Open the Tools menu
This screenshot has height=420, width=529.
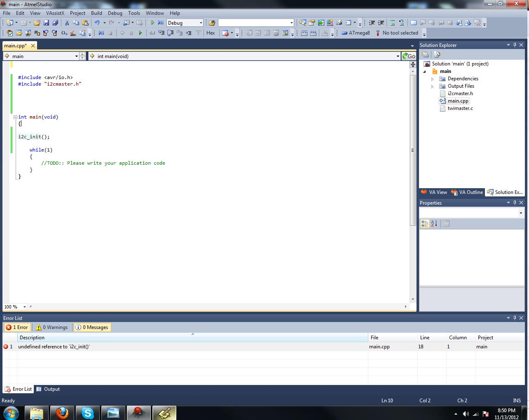click(x=134, y=13)
